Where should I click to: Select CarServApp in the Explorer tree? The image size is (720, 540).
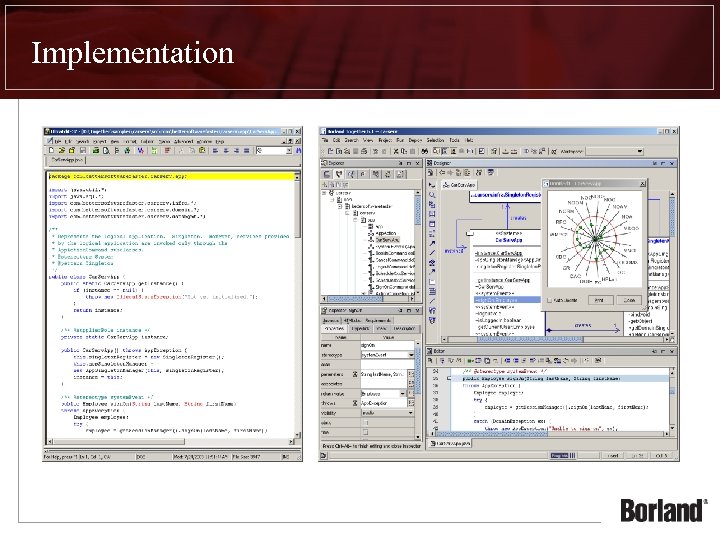pos(387,240)
